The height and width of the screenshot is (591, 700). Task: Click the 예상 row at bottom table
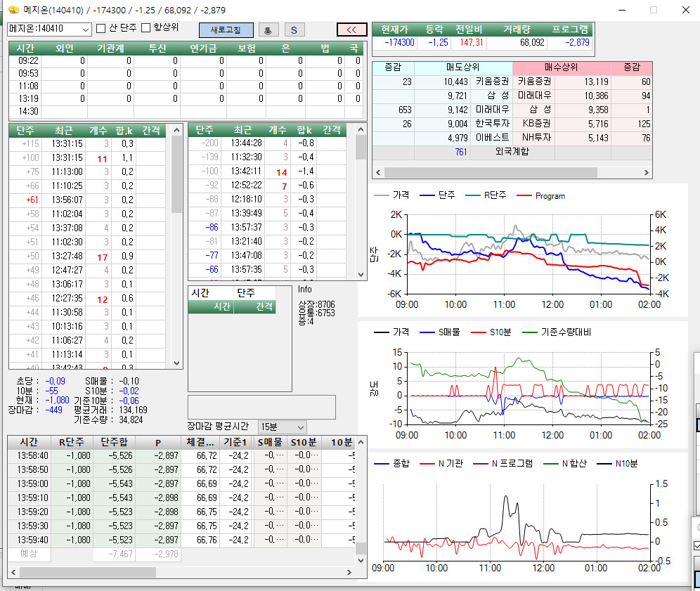point(181,554)
